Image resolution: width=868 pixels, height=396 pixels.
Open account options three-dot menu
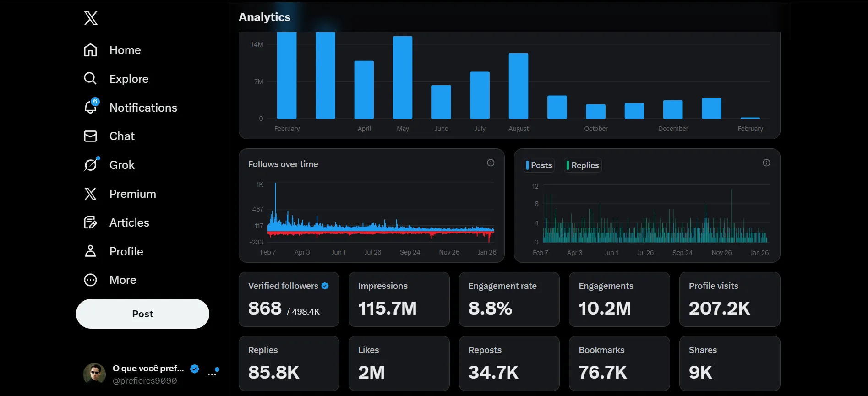212,374
